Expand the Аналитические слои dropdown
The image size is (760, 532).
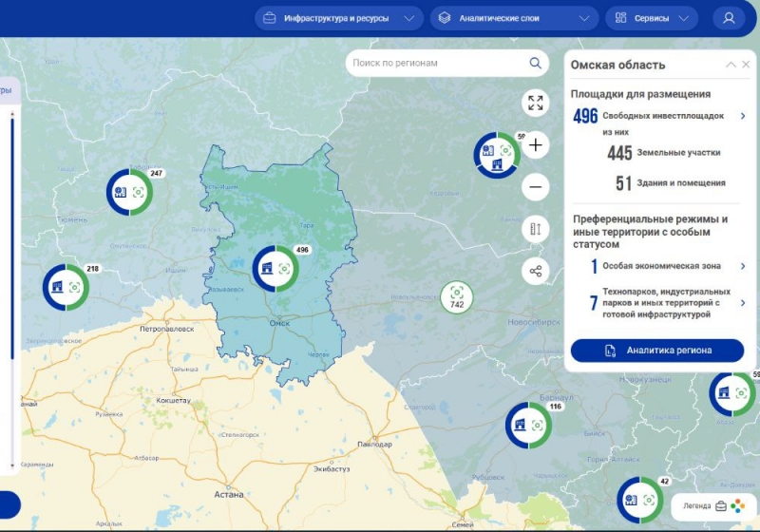(x=514, y=18)
